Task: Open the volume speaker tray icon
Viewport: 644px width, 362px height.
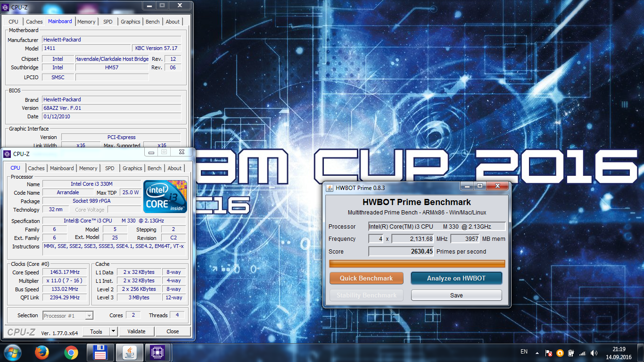Action: tap(594, 353)
